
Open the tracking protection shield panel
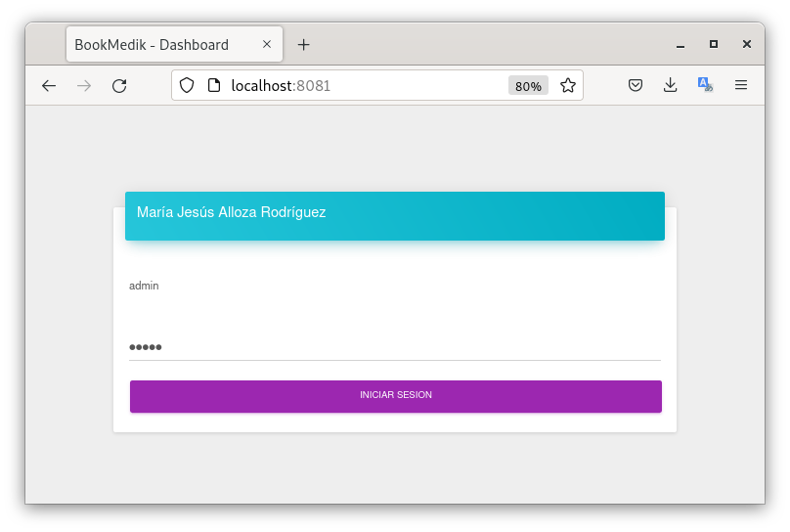click(x=187, y=86)
